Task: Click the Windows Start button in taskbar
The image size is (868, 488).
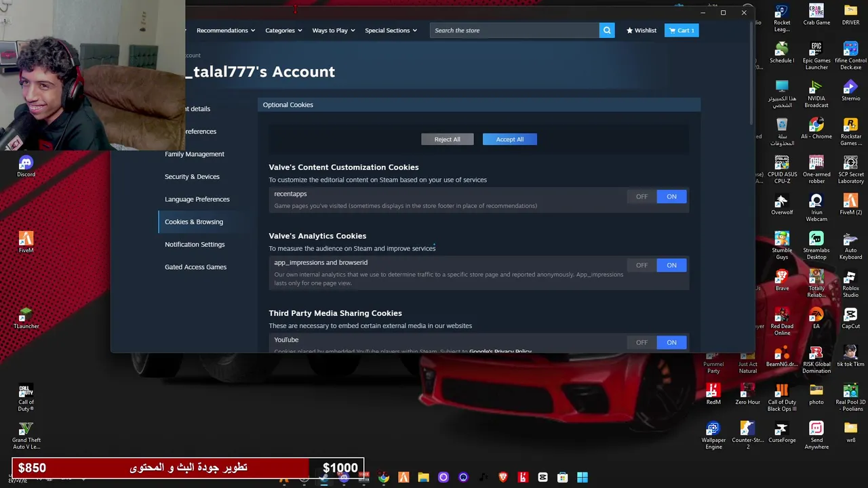Action: 583,477
